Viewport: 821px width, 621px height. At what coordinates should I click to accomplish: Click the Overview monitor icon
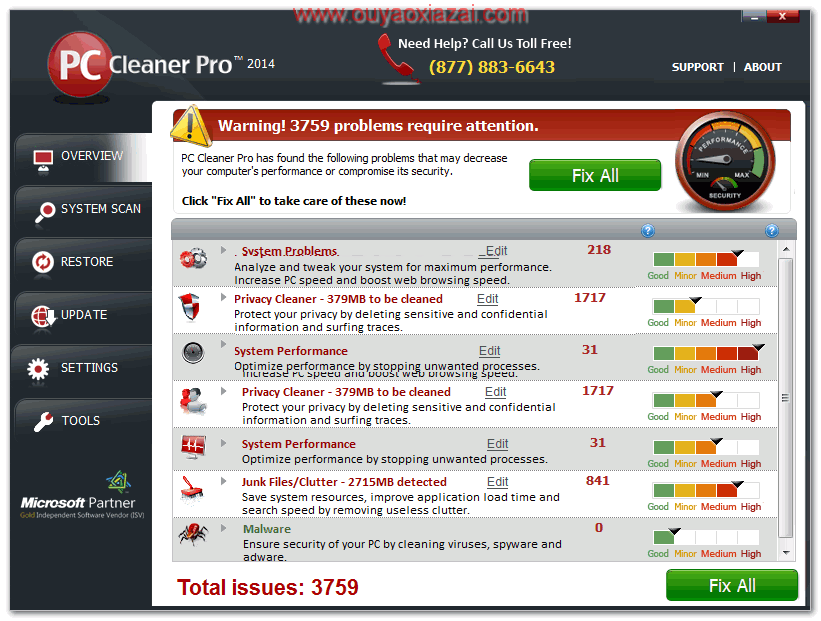point(43,159)
